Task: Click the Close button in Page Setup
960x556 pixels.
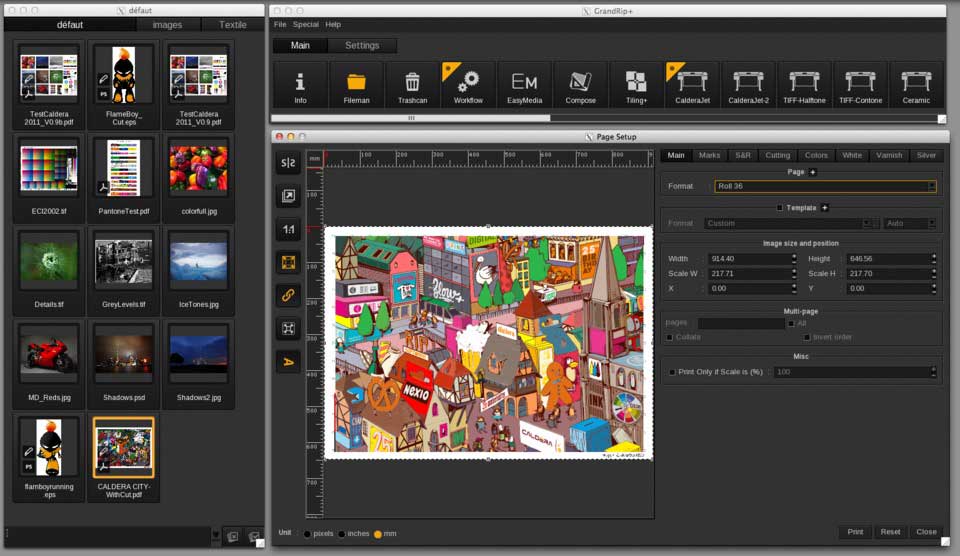Action: click(x=926, y=532)
